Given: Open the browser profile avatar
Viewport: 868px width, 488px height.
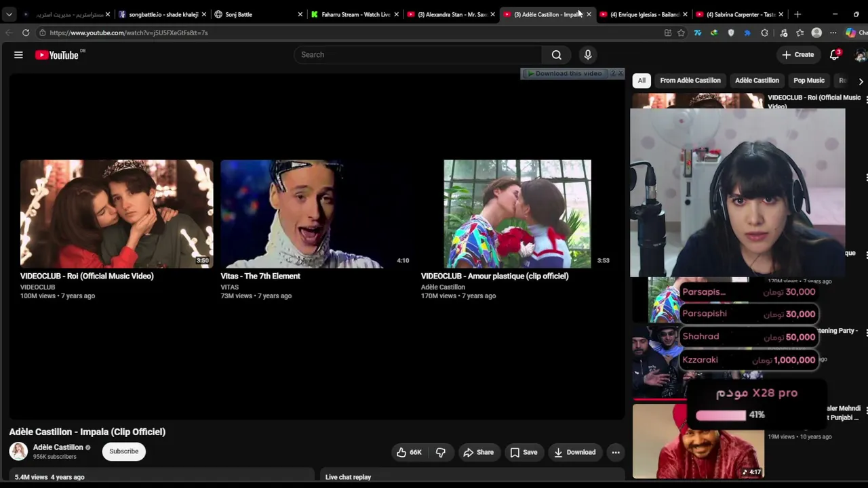Looking at the screenshot, I should (816, 33).
